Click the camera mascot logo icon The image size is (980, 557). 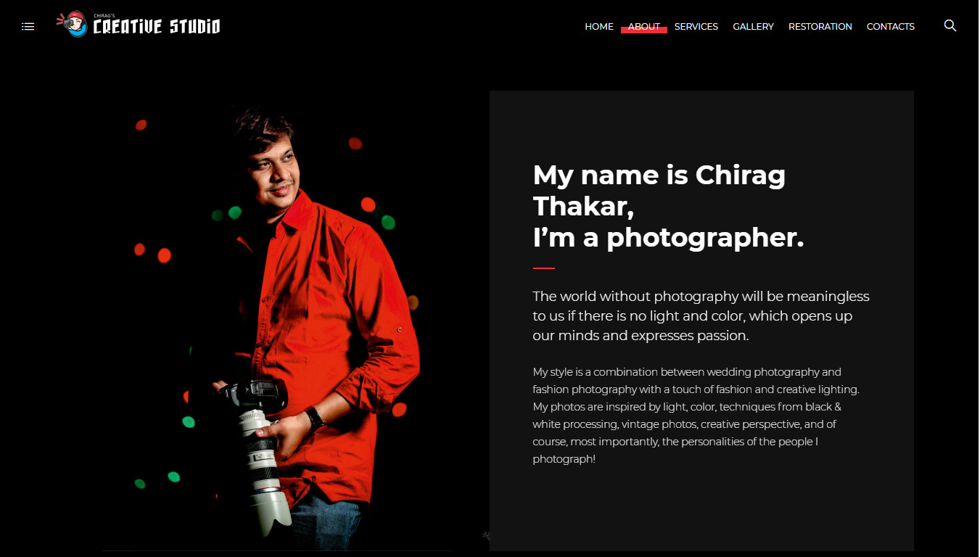[73, 24]
